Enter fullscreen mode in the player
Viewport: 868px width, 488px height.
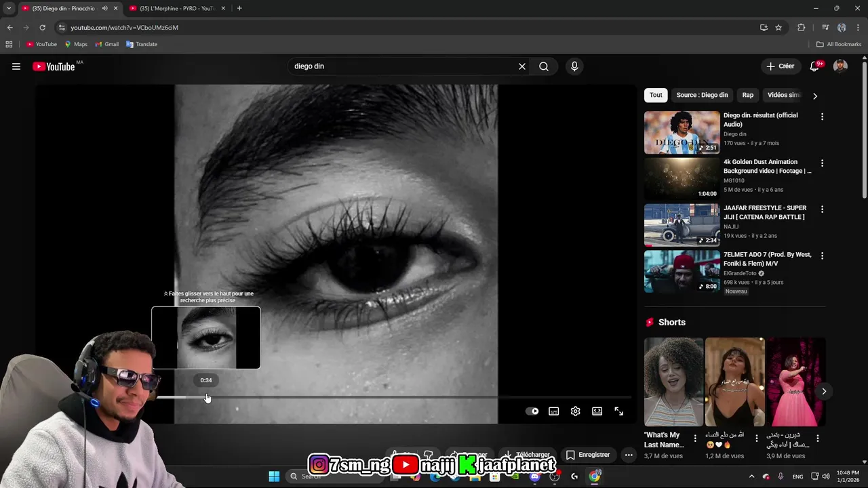click(619, 411)
